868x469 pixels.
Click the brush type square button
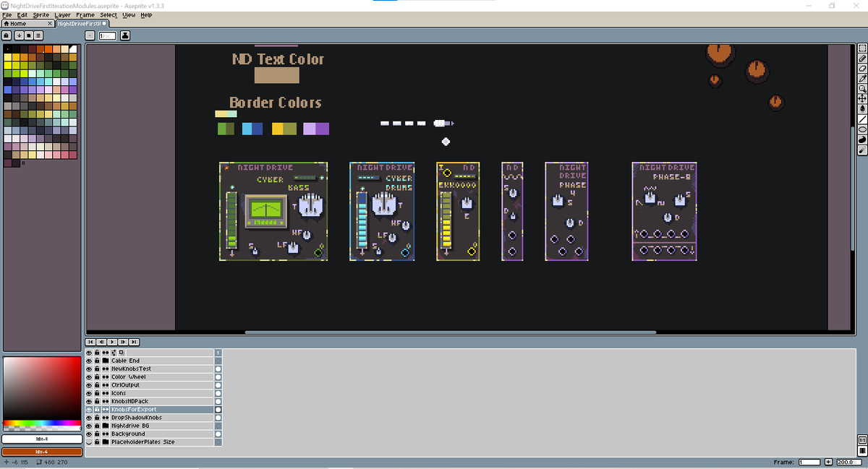(x=90, y=35)
